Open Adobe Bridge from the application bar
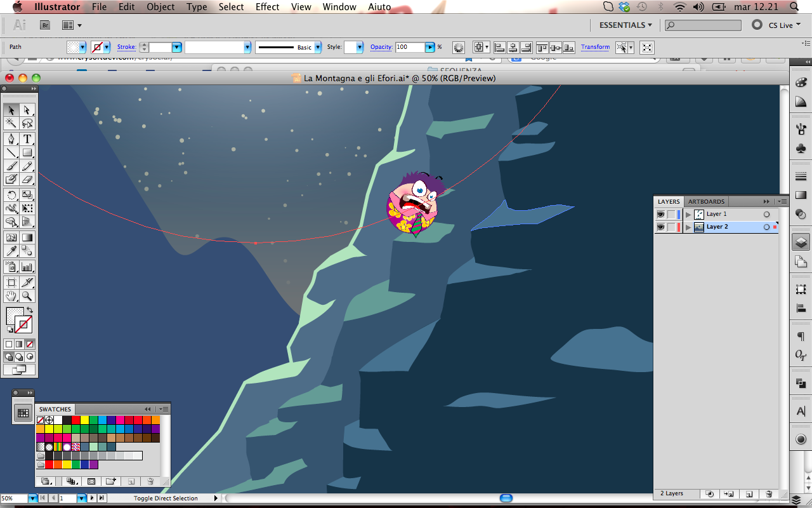Viewport: 812px width, 508px height. pyautogui.click(x=45, y=25)
